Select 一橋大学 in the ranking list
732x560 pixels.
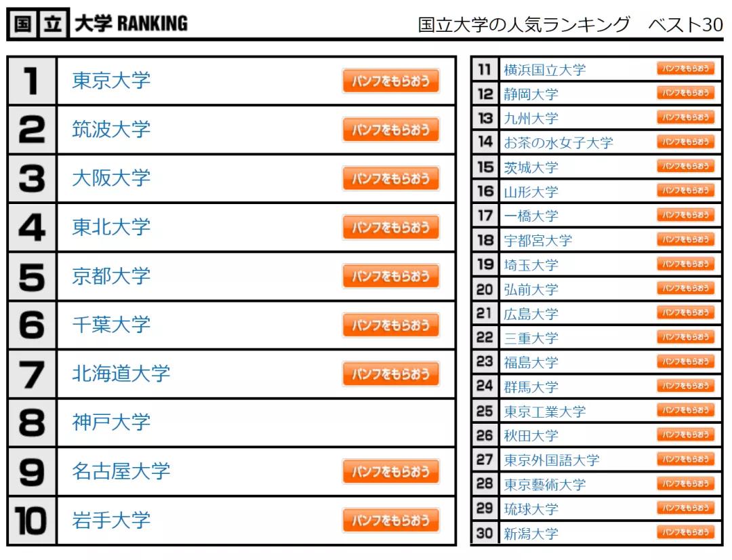click(531, 216)
